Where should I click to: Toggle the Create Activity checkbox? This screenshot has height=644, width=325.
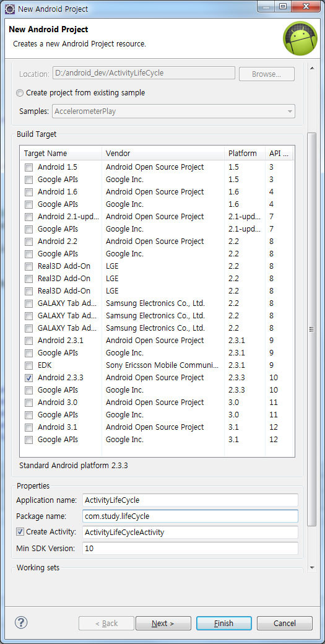[20, 532]
